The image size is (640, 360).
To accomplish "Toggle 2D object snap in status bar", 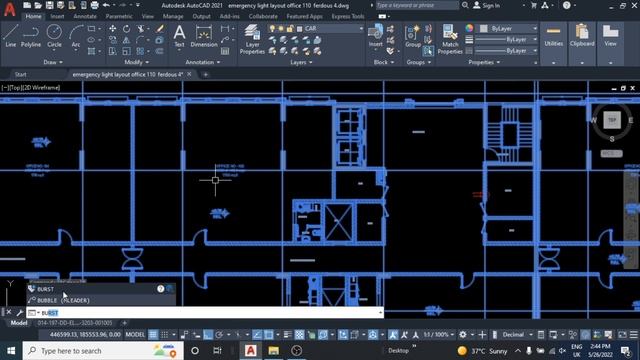I will [x=269, y=335].
